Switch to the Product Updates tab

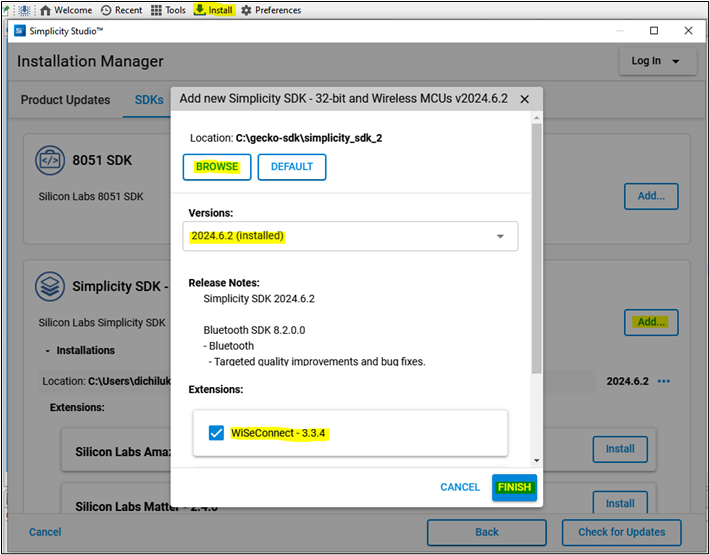click(x=68, y=100)
